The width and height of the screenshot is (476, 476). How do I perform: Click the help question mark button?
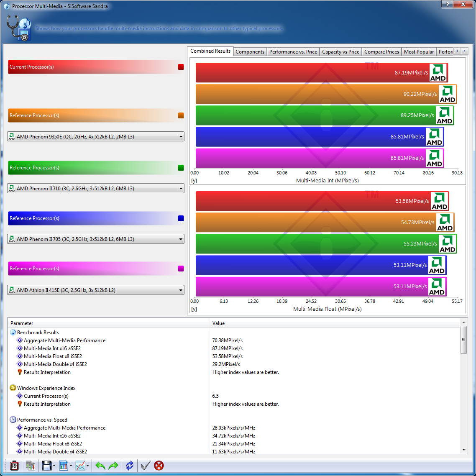[x=447, y=4]
